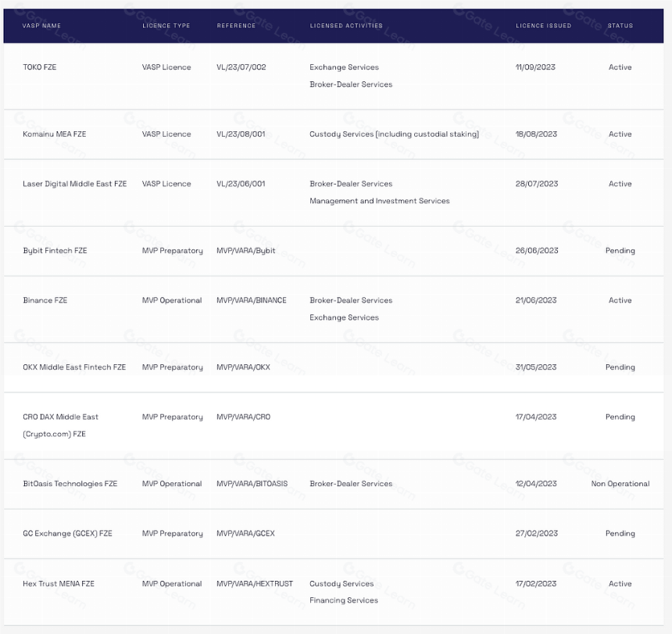Click the MVP/VARA/HEXTRUST reference text
The height and width of the screenshot is (634, 672).
coord(255,584)
